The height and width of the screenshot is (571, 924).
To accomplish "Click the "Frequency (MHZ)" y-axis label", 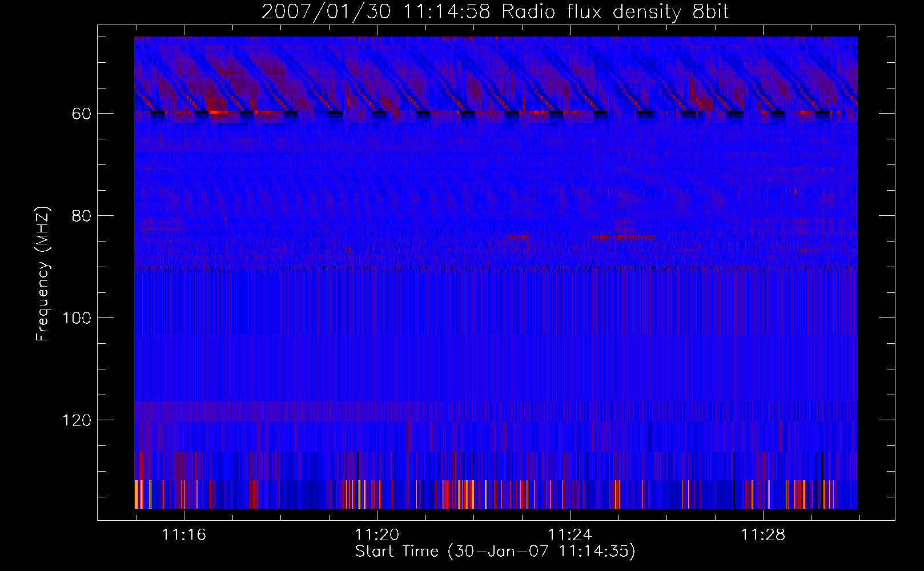I will pos(43,274).
